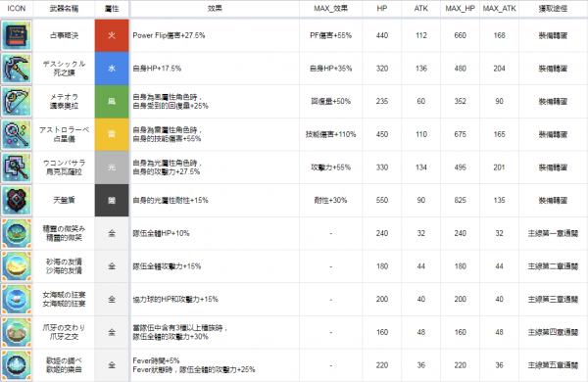Select the name cell 天盤盾
Image resolution: width=588 pixels, height=382 pixels.
(x=64, y=200)
